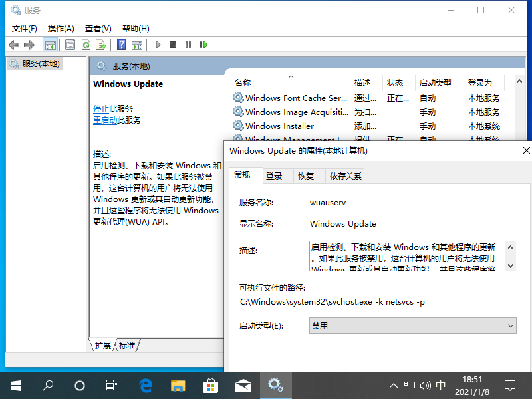Open Help via the question mark icon

click(122, 45)
